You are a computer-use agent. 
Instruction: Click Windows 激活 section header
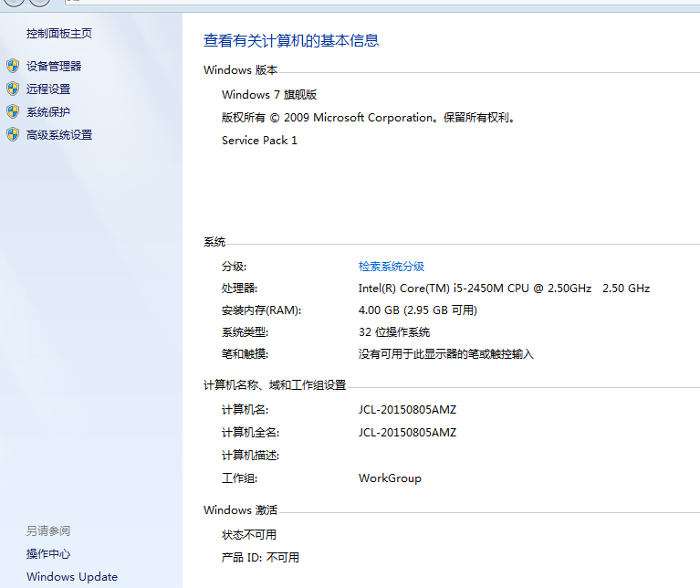[241, 509]
